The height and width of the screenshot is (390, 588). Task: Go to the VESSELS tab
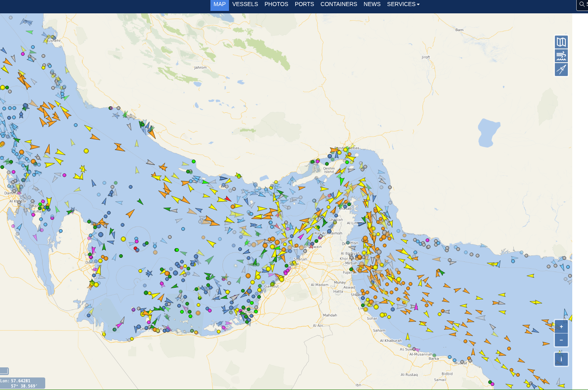click(x=245, y=4)
